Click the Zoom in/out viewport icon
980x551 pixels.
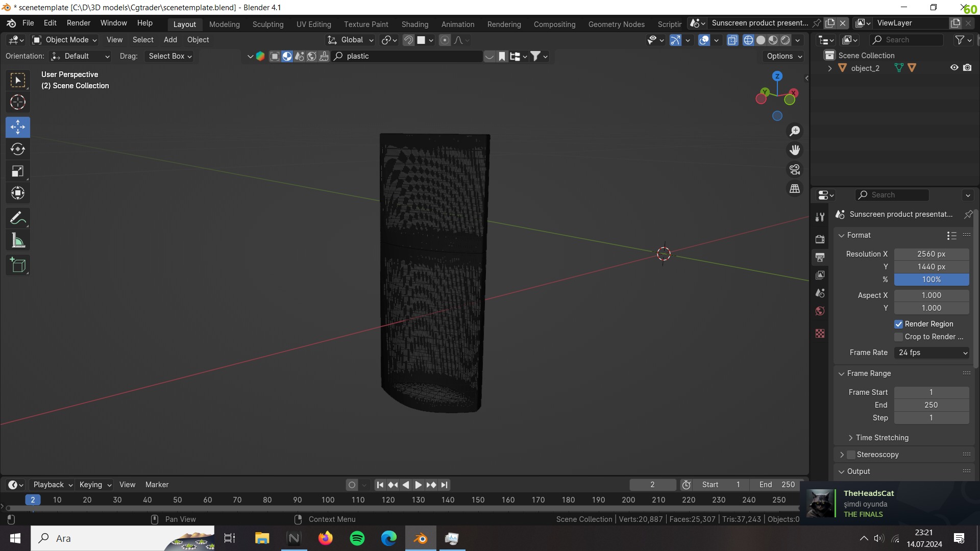[795, 131]
